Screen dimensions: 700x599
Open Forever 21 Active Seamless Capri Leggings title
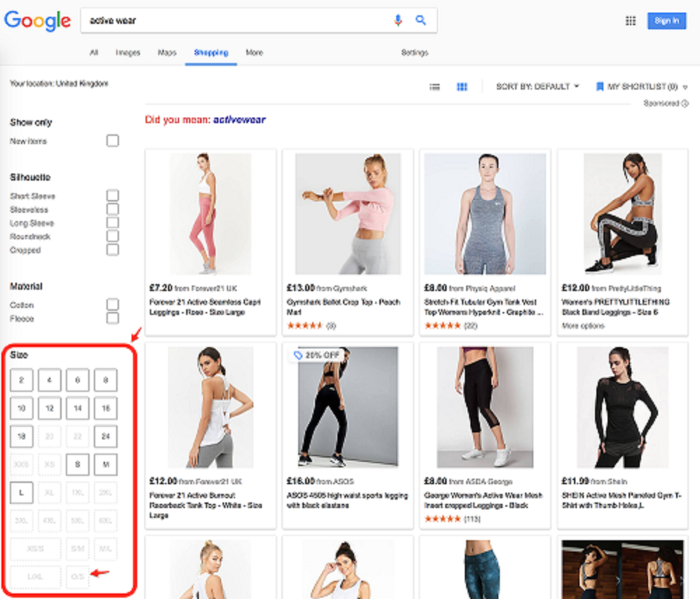(x=205, y=307)
